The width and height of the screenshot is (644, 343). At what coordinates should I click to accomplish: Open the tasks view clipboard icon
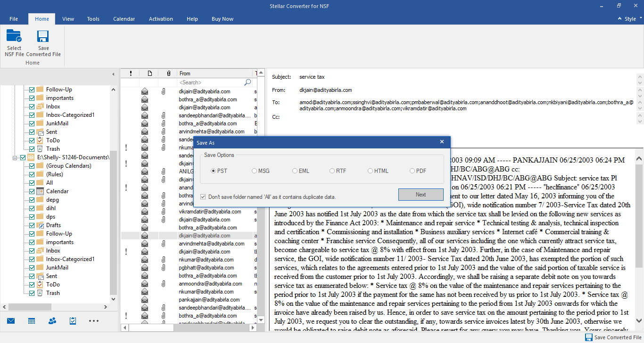pyautogui.click(x=73, y=321)
